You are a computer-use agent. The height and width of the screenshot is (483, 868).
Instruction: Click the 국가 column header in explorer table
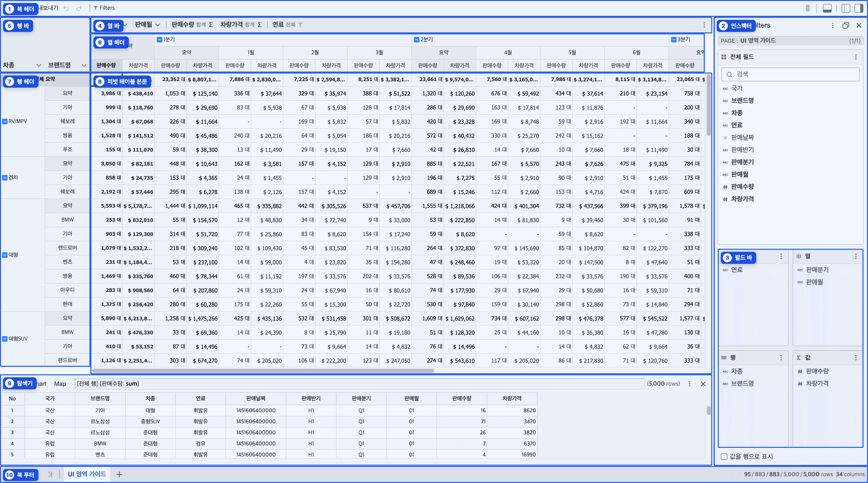tap(50, 399)
